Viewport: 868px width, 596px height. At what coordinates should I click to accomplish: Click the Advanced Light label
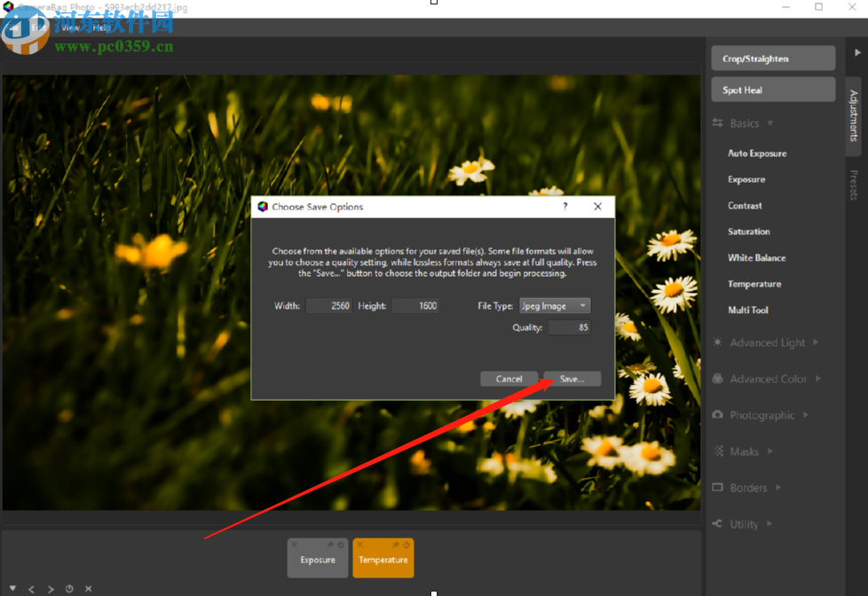click(767, 342)
